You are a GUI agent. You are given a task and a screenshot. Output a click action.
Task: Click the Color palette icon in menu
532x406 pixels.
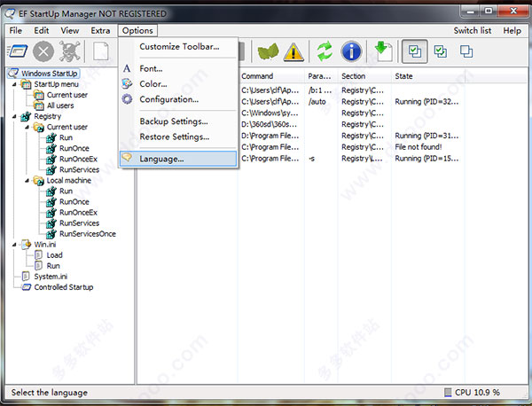pyautogui.click(x=127, y=83)
